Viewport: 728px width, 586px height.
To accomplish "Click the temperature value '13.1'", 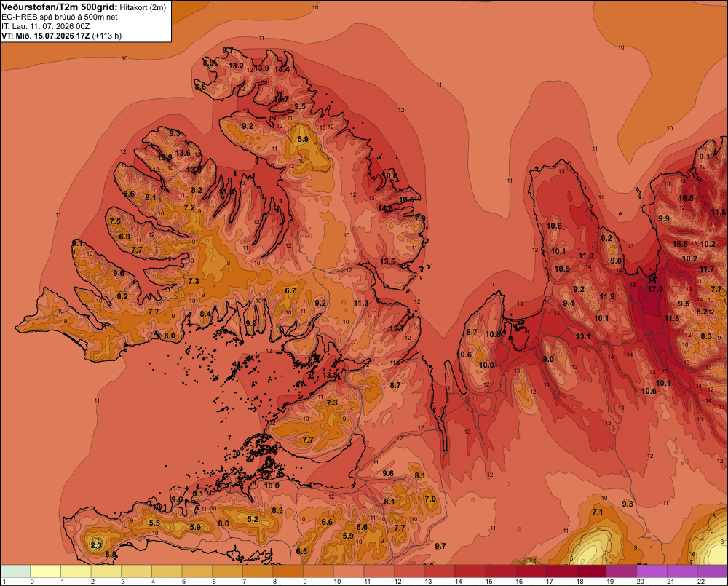I will click(x=583, y=336).
